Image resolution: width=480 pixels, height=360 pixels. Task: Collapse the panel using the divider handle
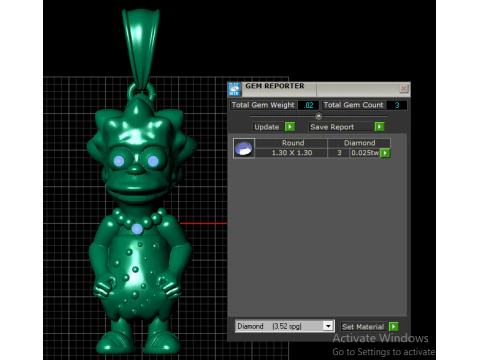pos(319,116)
